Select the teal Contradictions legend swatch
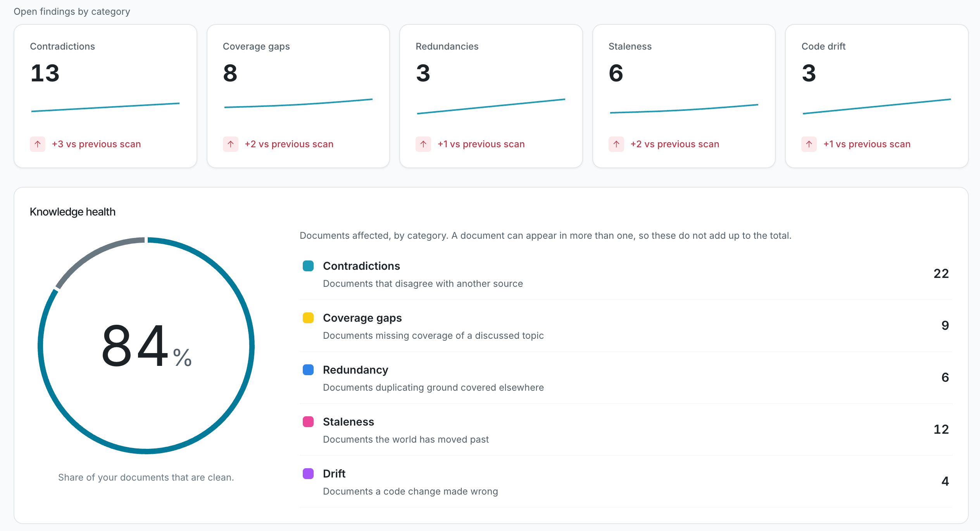The width and height of the screenshot is (980, 531). pyautogui.click(x=308, y=266)
